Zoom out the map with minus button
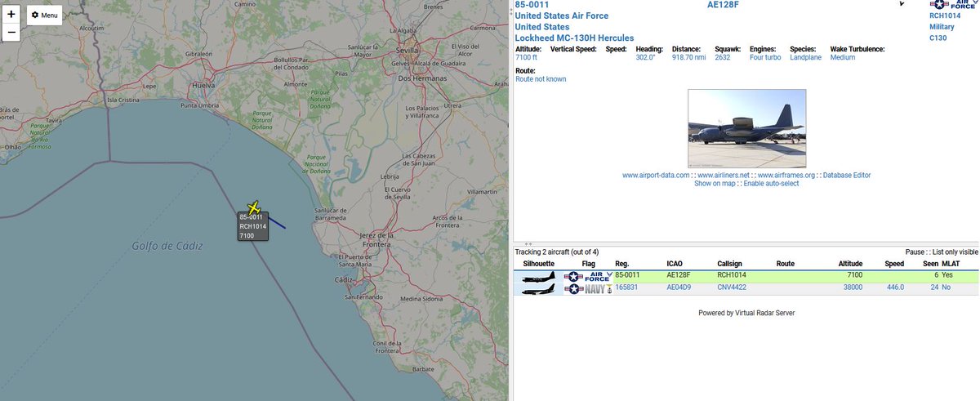Image resolution: width=980 pixels, height=401 pixels. point(11,33)
